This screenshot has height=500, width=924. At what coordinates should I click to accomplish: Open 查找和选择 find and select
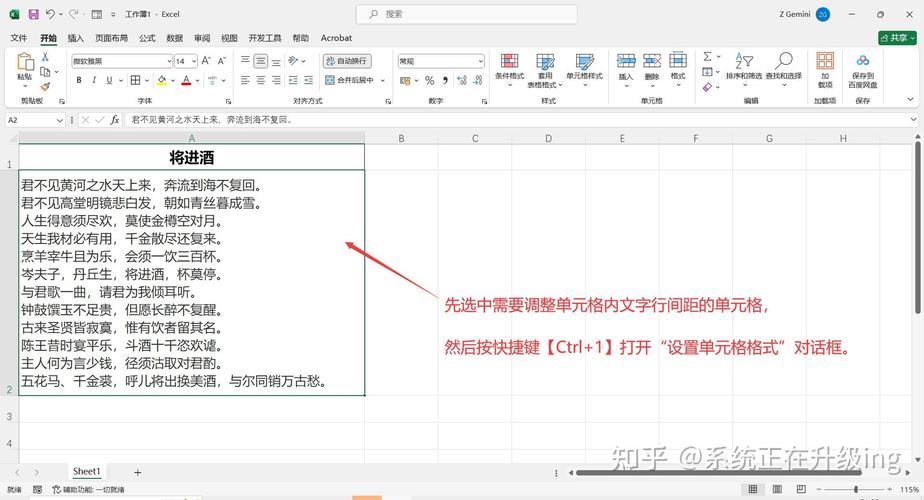click(784, 69)
